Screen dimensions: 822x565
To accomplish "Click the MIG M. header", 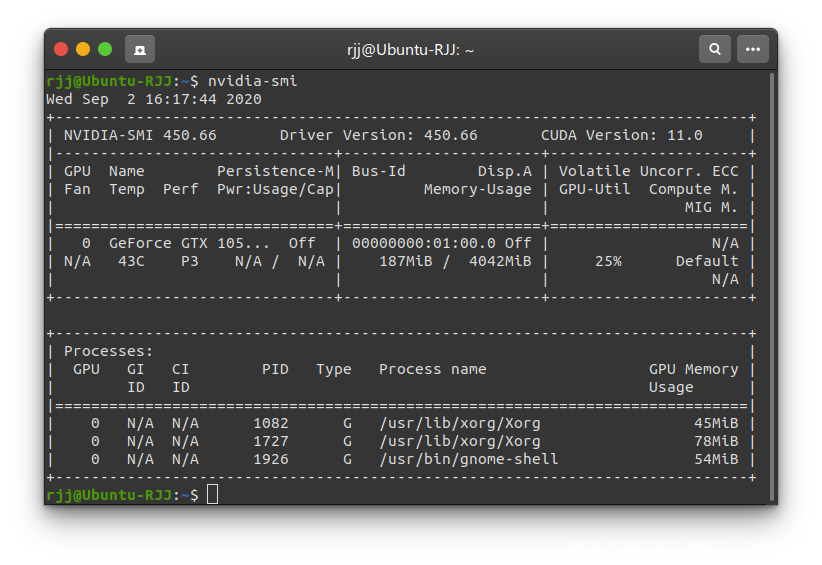I will click(x=711, y=208).
